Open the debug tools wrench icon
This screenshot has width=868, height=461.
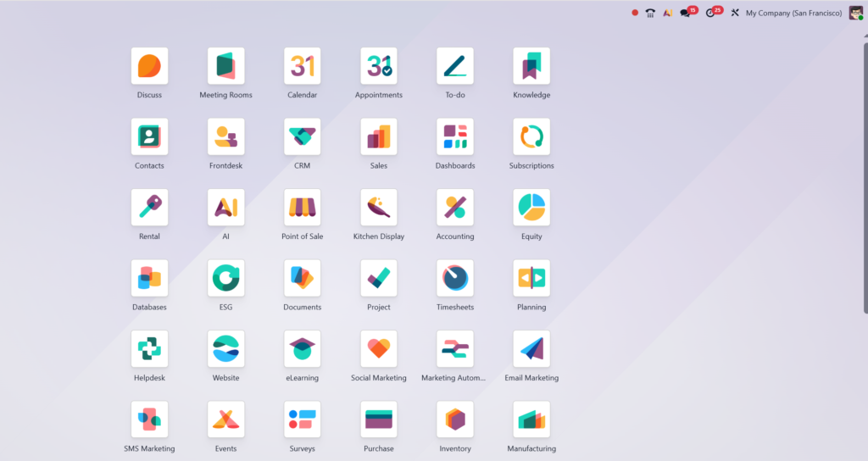[735, 13]
